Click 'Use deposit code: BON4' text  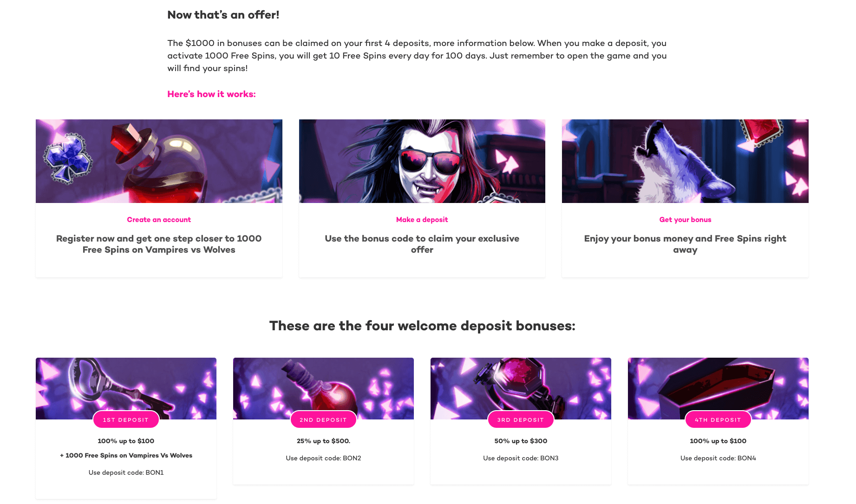pyautogui.click(x=718, y=458)
